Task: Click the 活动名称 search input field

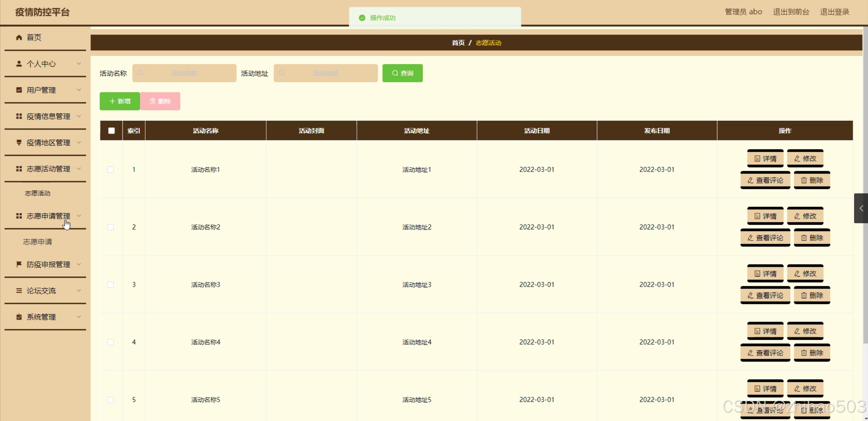Action: tap(185, 73)
